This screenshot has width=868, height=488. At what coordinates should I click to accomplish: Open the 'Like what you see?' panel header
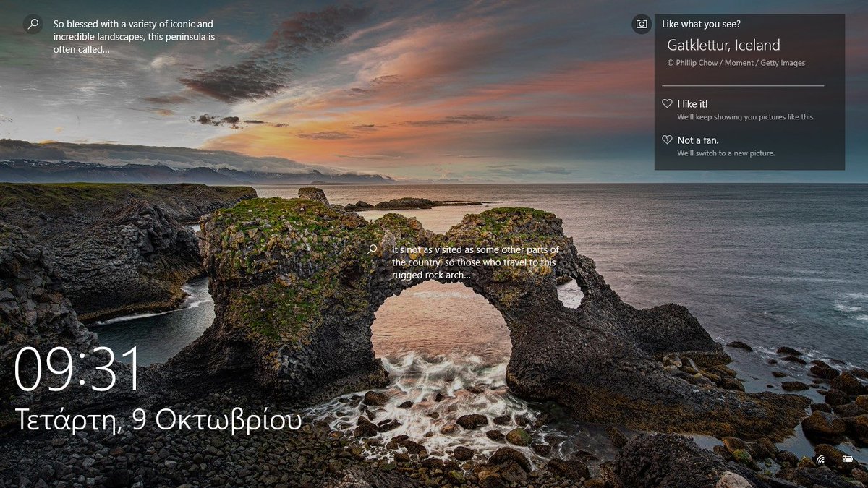point(701,24)
